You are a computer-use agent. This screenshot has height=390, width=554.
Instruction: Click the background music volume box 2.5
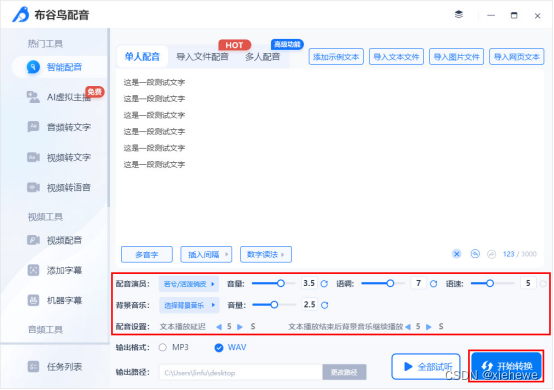click(x=309, y=305)
